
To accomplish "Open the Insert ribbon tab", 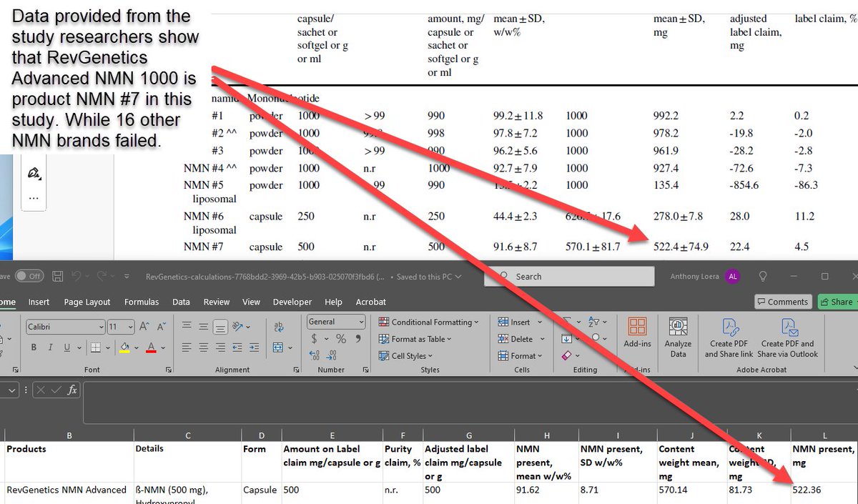I will point(39,302).
